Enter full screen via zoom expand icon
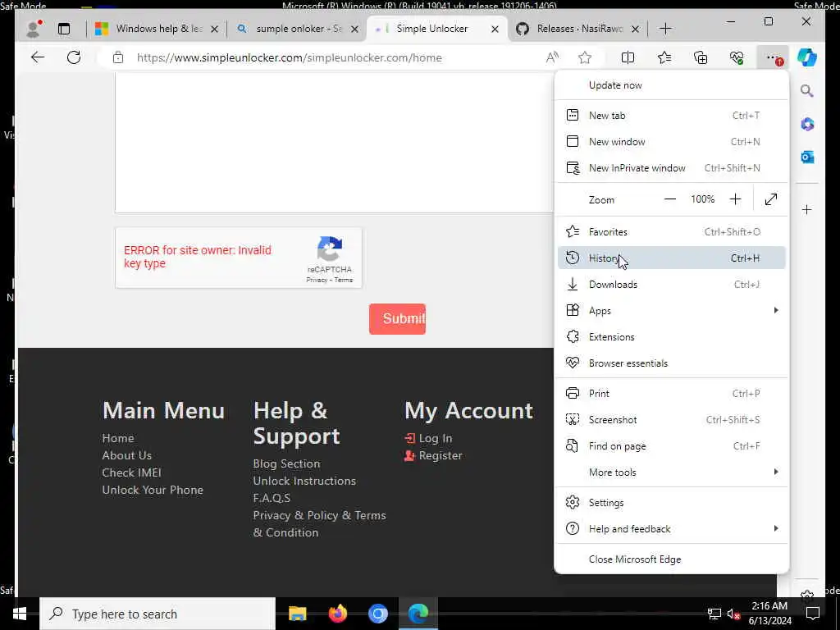 click(771, 199)
